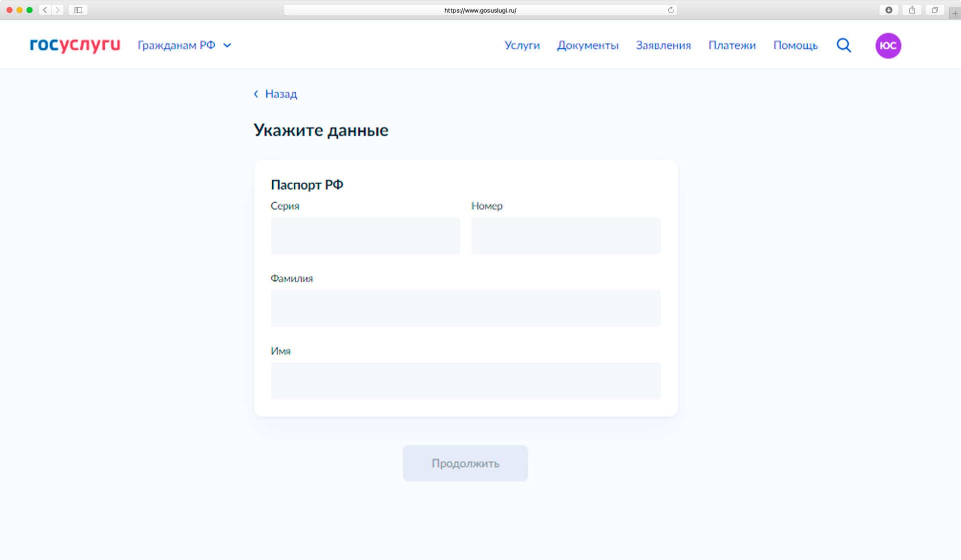Add a new tab with plus button

pyautogui.click(x=955, y=14)
